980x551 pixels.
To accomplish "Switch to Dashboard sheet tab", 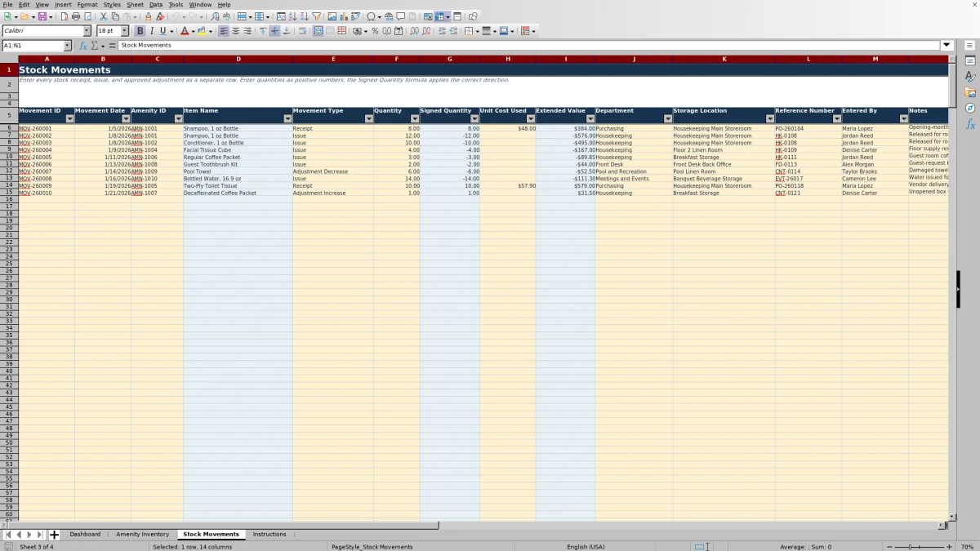I will pyautogui.click(x=85, y=534).
